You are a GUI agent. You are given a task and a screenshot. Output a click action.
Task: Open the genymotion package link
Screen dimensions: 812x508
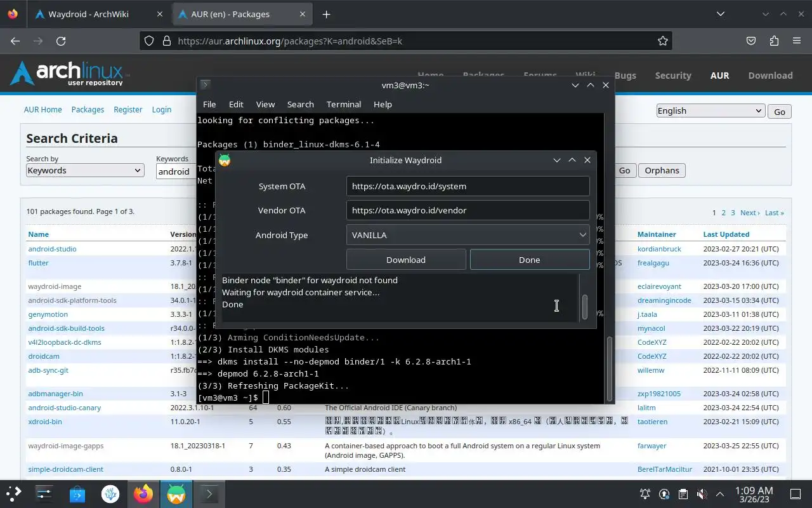(48, 314)
